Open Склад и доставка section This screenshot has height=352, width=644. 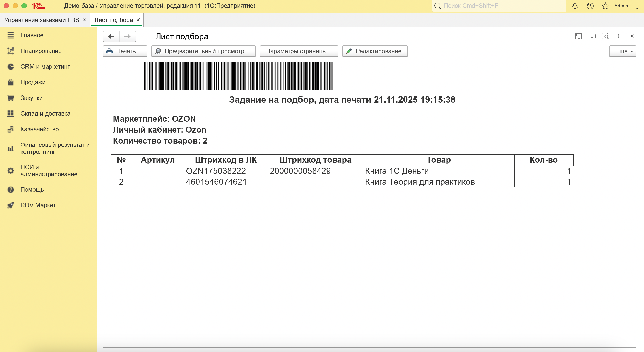[x=45, y=114]
